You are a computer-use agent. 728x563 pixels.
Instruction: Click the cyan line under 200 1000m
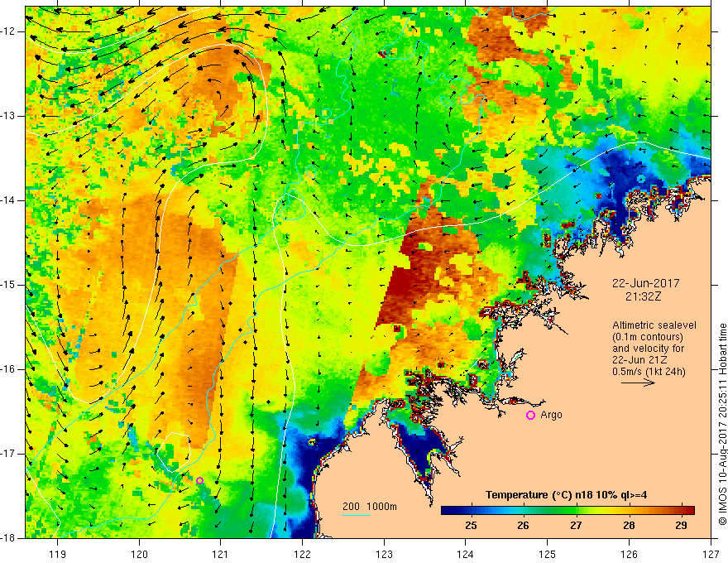(x=356, y=515)
